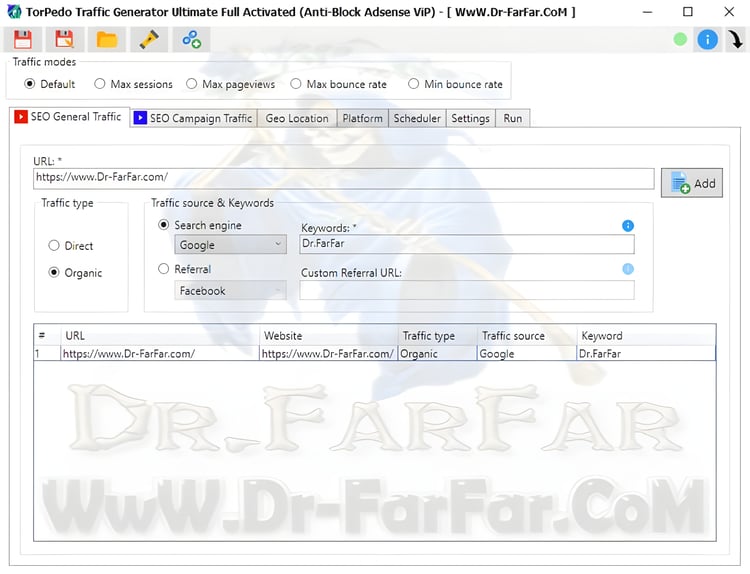This screenshot has width=750, height=574.
Task: Open the Facebook referral dropdown
Action: tap(230, 290)
